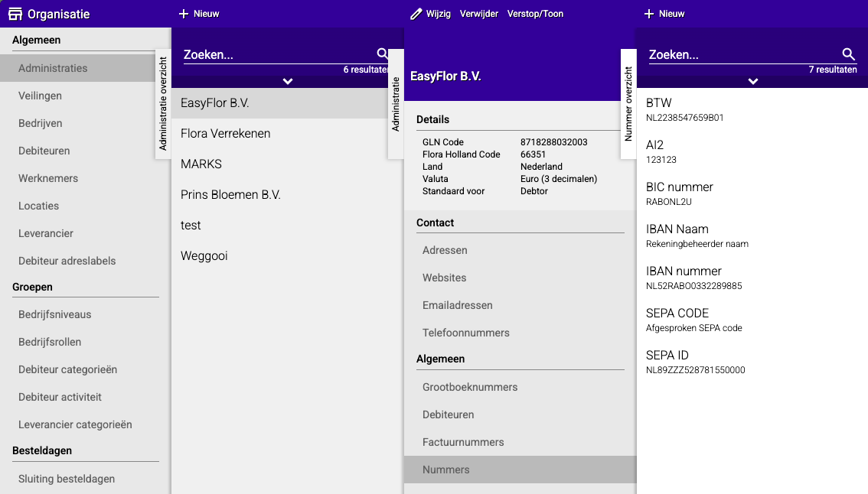
Task: Click the search magnifier in the administraties list
Action: pyautogui.click(x=383, y=54)
